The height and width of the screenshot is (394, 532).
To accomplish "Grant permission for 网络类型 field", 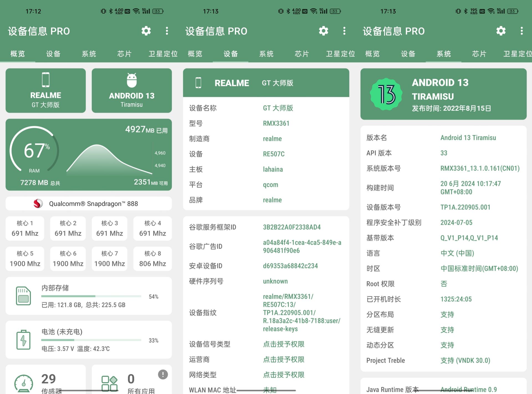I will (x=284, y=375).
